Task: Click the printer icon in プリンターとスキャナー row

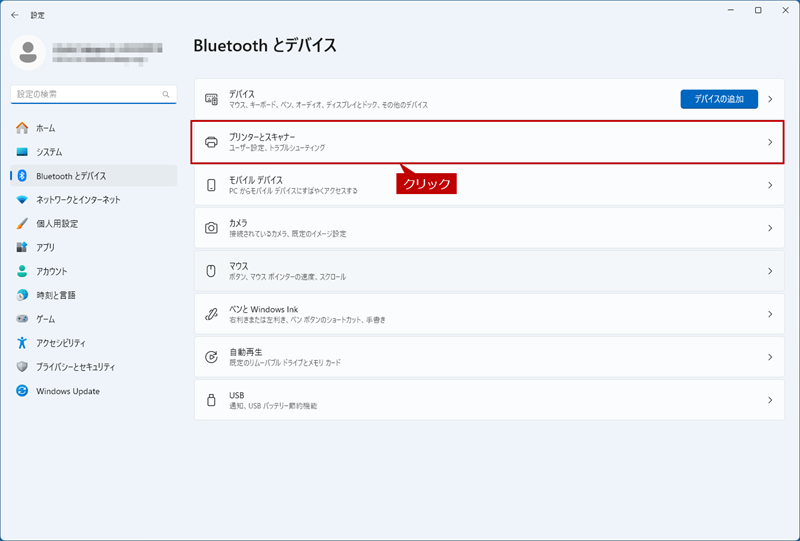Action: (x=211, y=142)
